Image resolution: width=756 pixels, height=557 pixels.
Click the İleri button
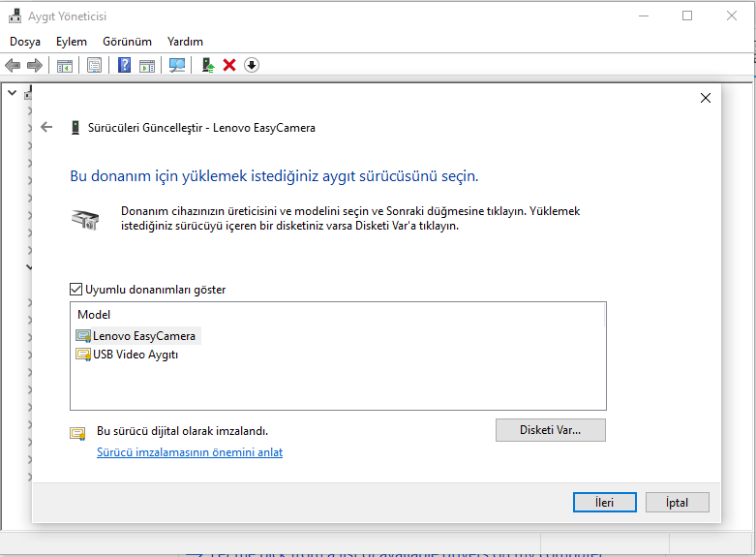click(x=605, y=502)
